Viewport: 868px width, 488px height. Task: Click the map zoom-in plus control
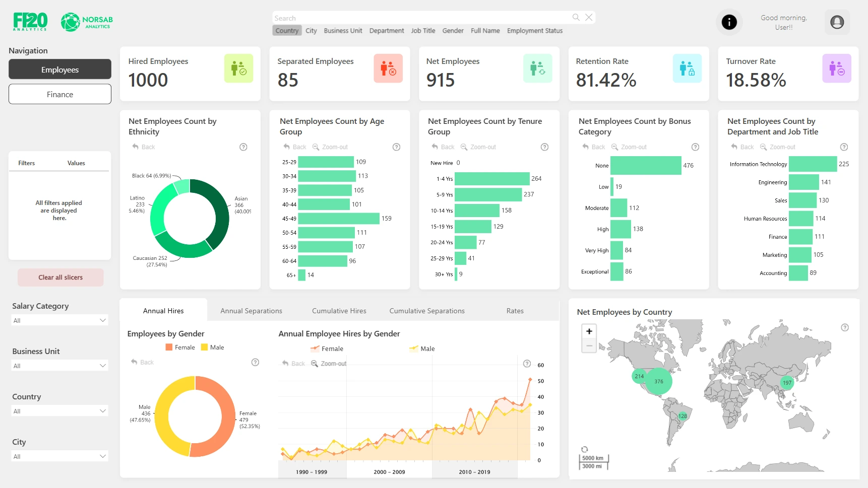click(588, 331)
